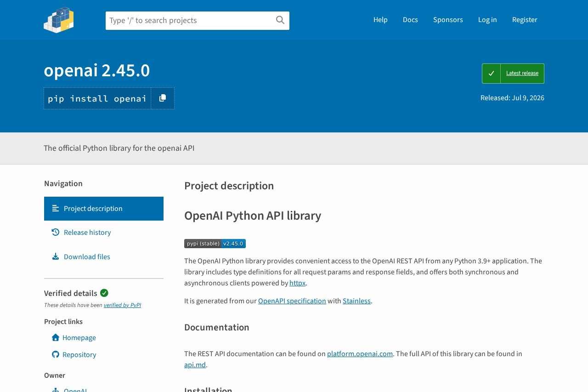This screenshot has width=588, height=392.
Task: Visit the Stainless link
Action: tap(356, 301)
